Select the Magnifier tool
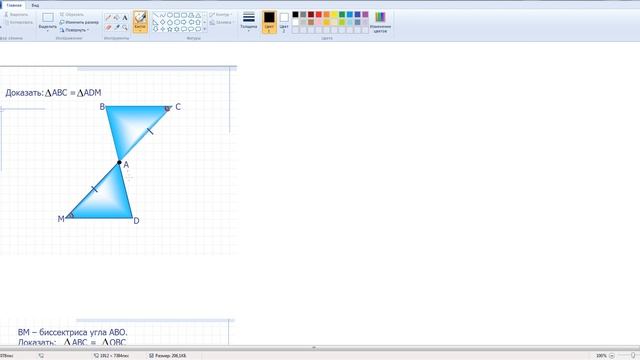The height and width of the screenshot is (360, 640). [x=125, y=27]
